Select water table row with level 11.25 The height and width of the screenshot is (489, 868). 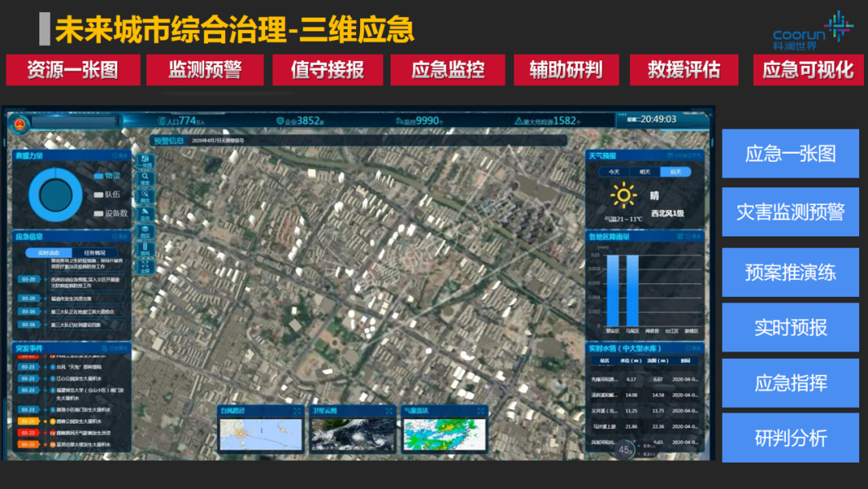645,411
